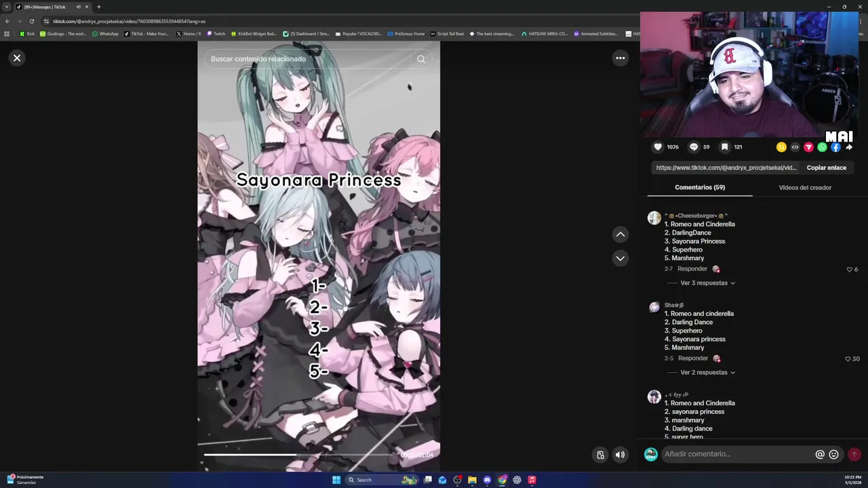Open the Windows Start menu
The height and width of the screenshot is (488, 868).
(x=336, y=480)
